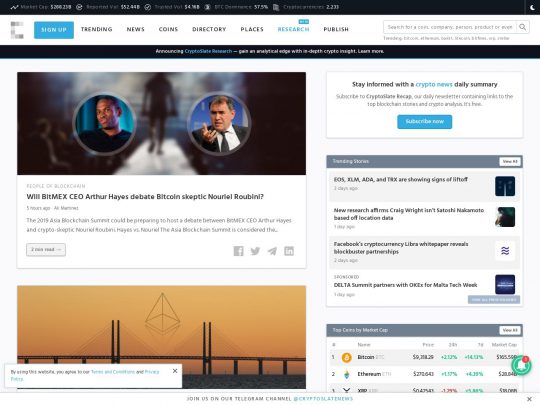The height and width of the screenshot is (405, 540).
Task: Click the Subscribe now button
Action: [x=424, y=122]
